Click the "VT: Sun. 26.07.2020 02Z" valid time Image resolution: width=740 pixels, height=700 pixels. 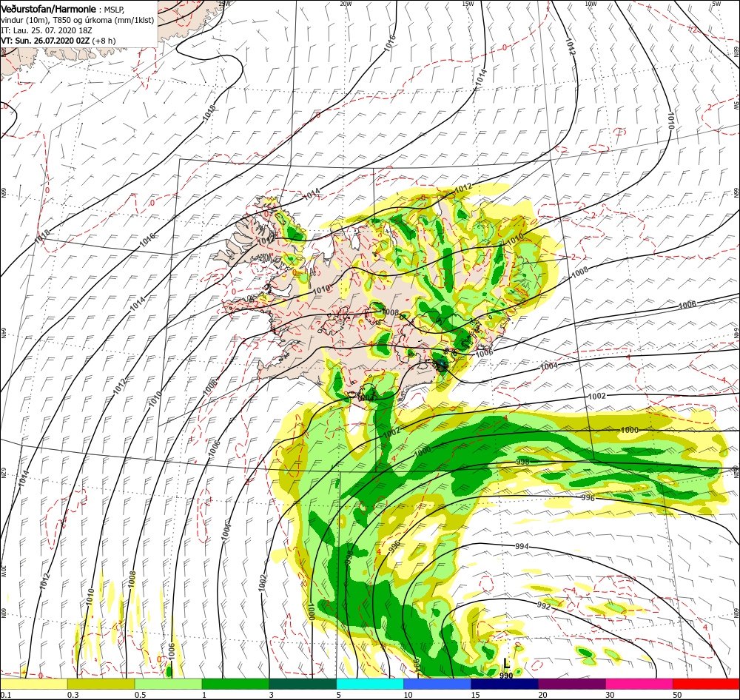pos(45,41)
